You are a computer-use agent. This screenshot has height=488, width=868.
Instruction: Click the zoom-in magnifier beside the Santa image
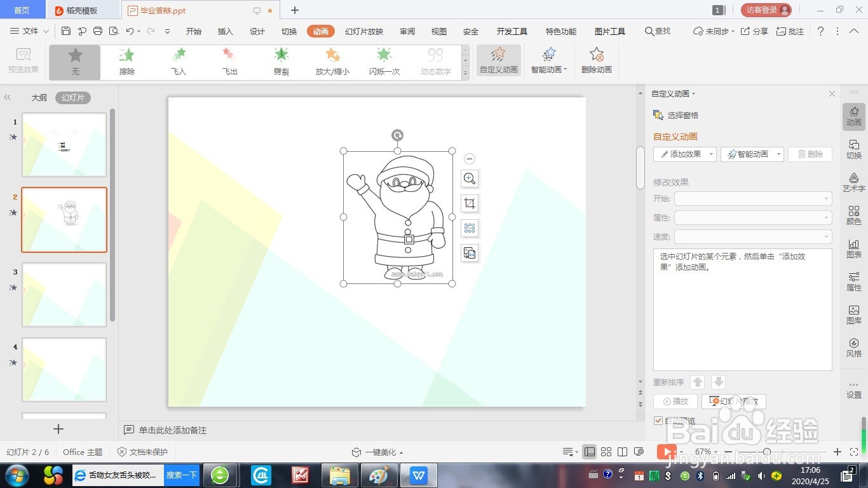[x=469, y=179]
